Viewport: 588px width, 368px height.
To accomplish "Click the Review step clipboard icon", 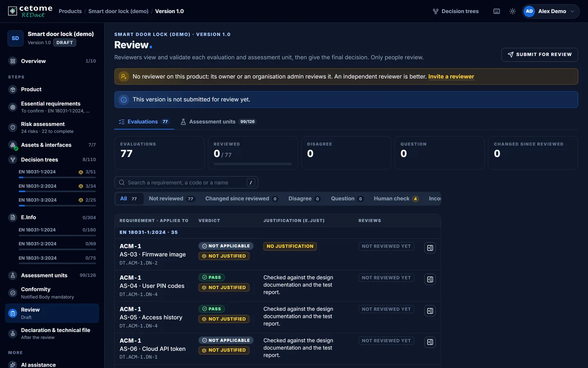I will point(13,313).
